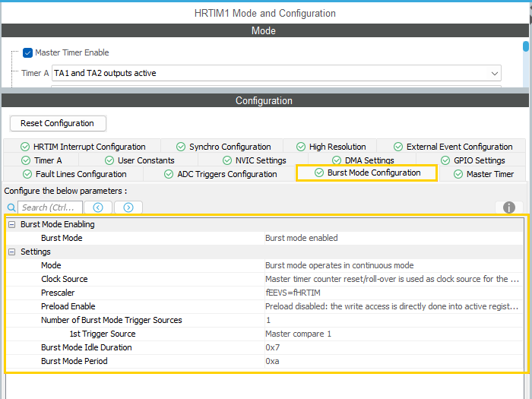This screenshot has height=399, width=532.
Task: Select the 'Clock Source' parameter label
Action: click(65, 279)
